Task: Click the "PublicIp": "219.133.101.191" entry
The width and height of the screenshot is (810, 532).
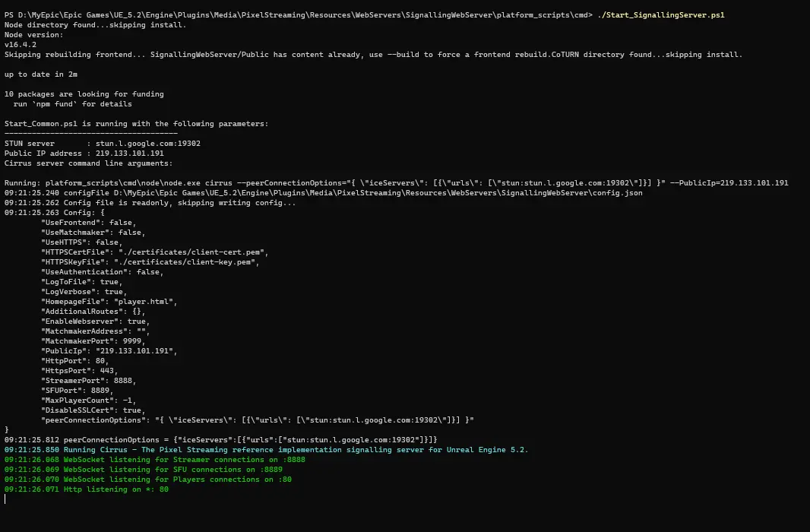Action: point(109,350)
